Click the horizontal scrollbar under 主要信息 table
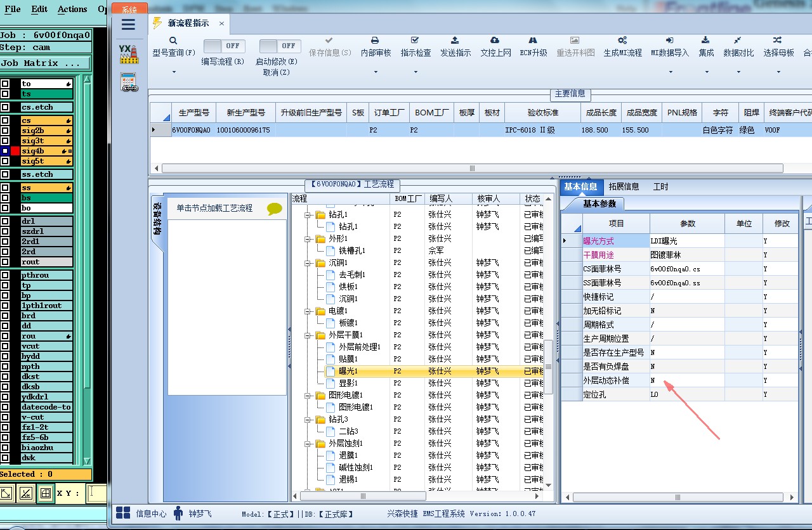Screen dimensions: 812x530 (x=472, y=168)
